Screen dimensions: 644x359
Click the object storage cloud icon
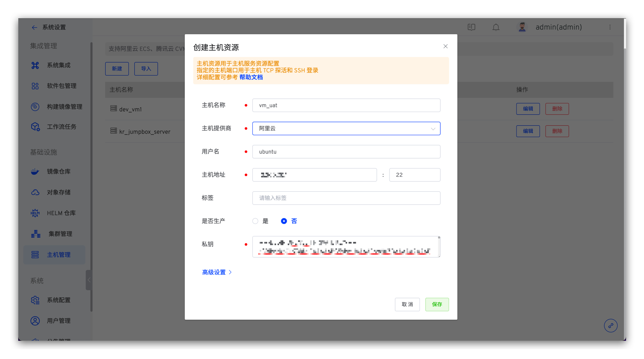pos(35,192)
